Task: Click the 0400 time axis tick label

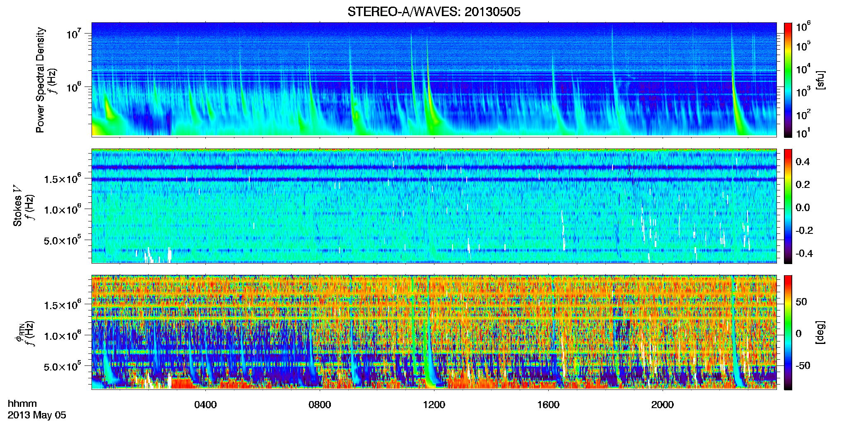Action: click(x=205, y=405)
